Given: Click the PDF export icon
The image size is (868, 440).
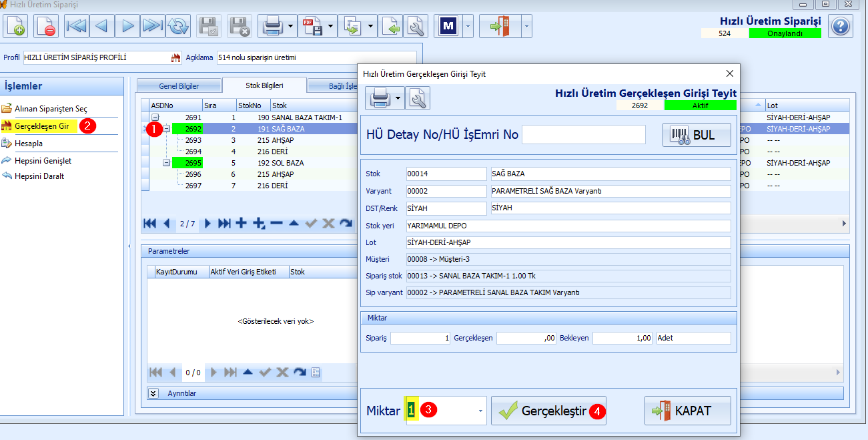Looking at the screenshot, I should [x=312, y=27].
